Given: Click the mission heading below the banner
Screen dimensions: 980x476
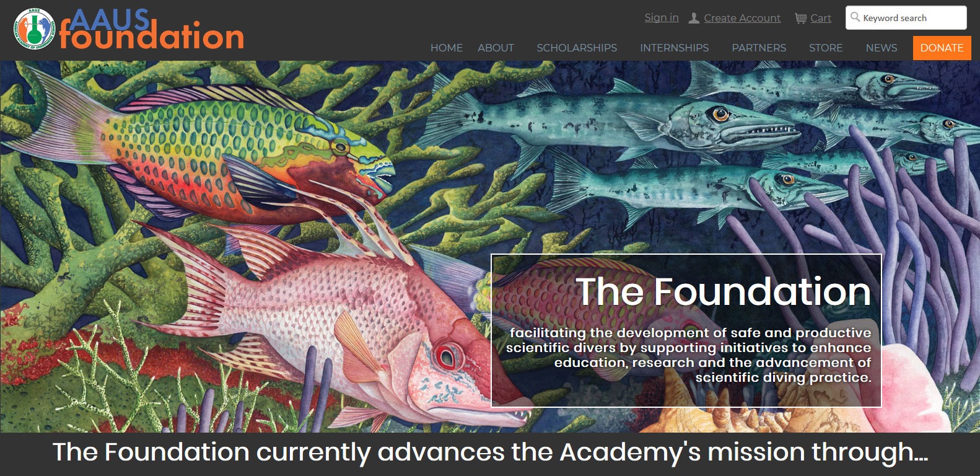Looking at the screenshot, I should 490,452.
